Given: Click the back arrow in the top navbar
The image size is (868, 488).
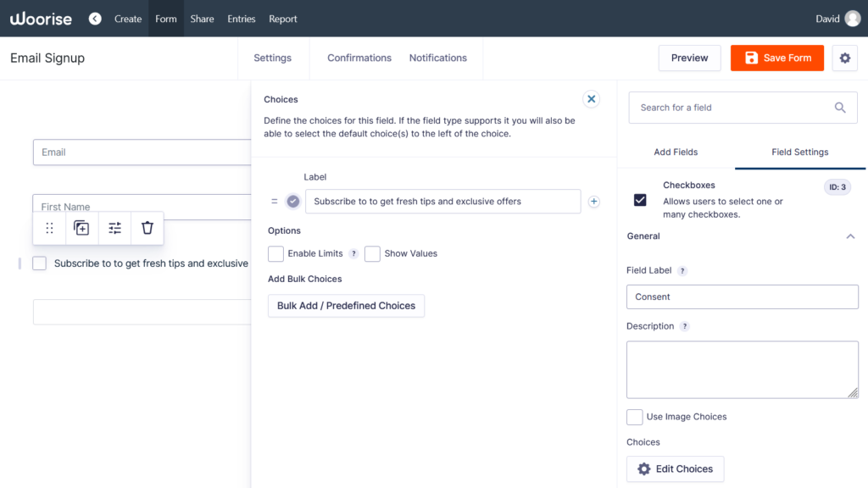Looking at the screenshot, I should click(95, 18).
